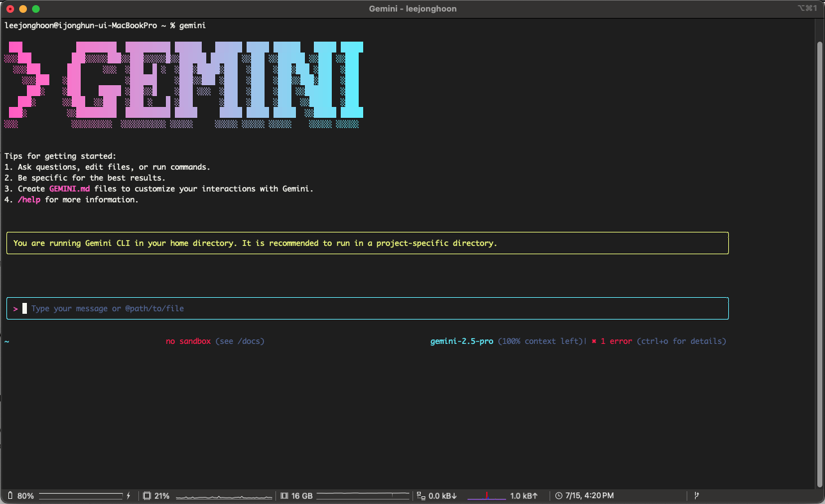The width and height of the screenshot is (825, 504).
Task: Click the CPU usage graph
Action: tap(225, 496)
